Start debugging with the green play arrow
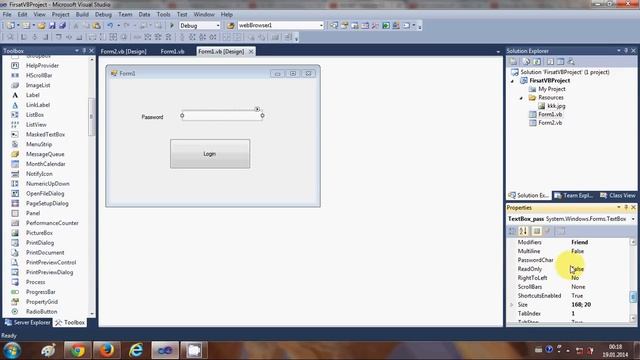 click(x=172, y=25)
